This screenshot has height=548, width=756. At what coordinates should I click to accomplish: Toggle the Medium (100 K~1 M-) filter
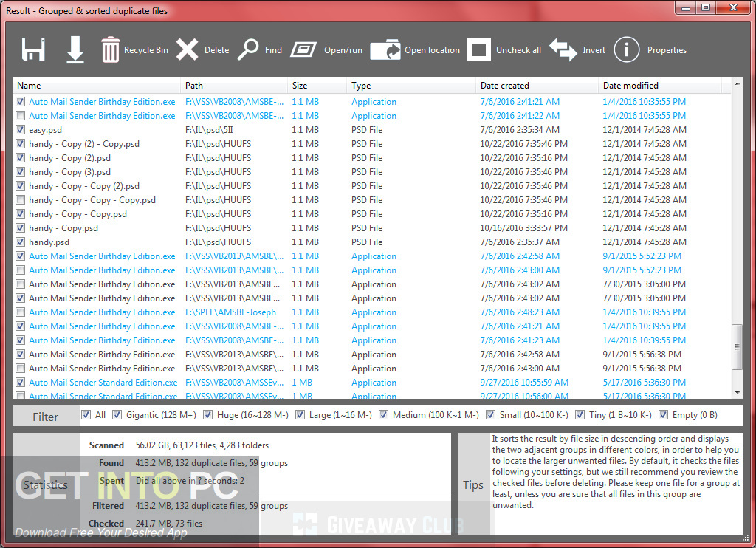(x=383, y=415)
